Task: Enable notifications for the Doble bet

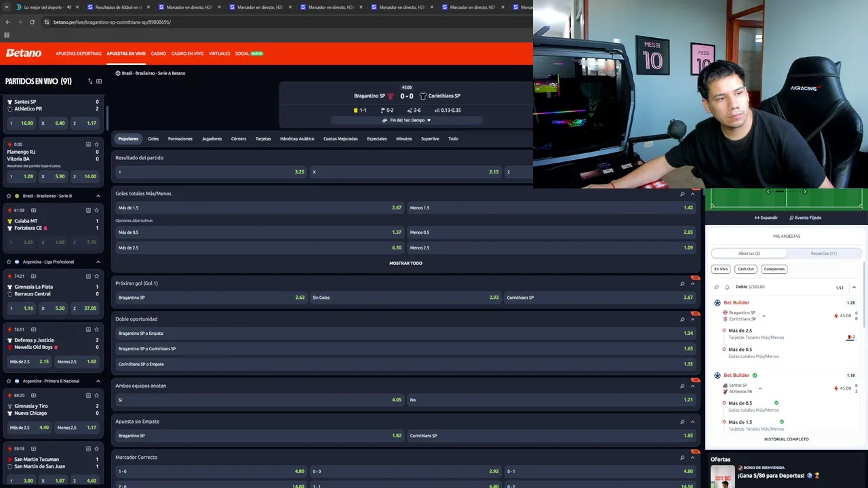Action: tap(727, 287)
